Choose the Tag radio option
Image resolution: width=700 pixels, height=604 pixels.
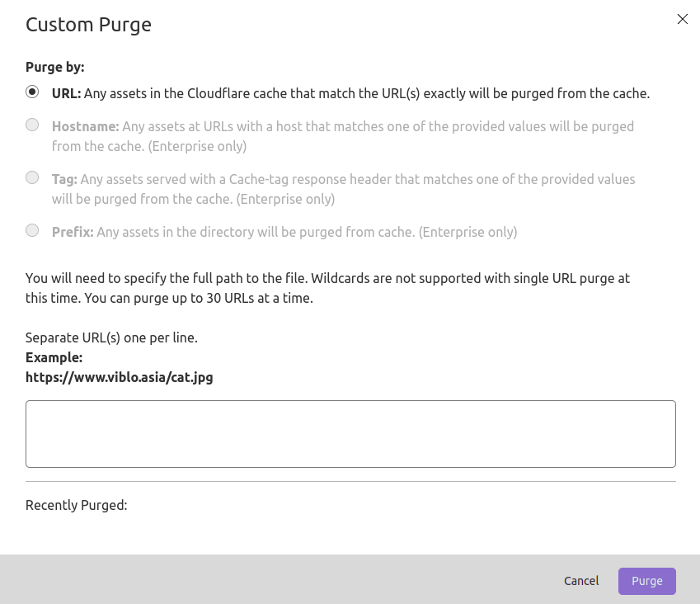click(x=32, y=177)
